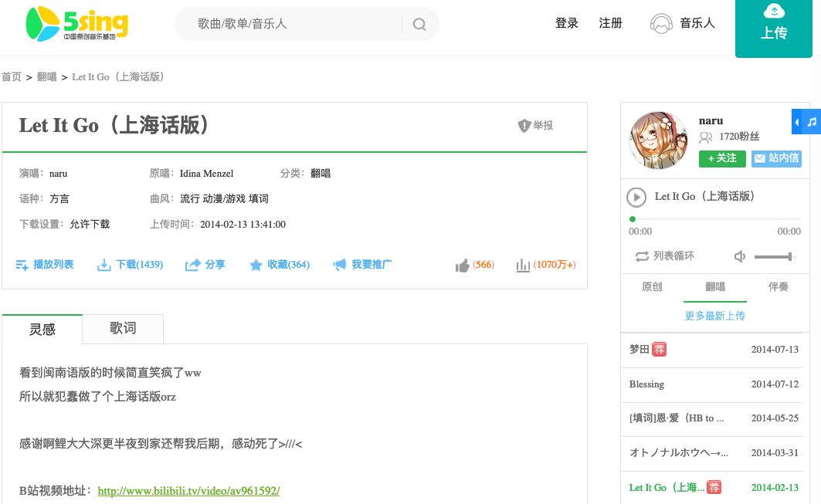Play Let It Go in sidebar player
Image resolution: width=821 pixels, height=504 pixels.
point(636,197)
